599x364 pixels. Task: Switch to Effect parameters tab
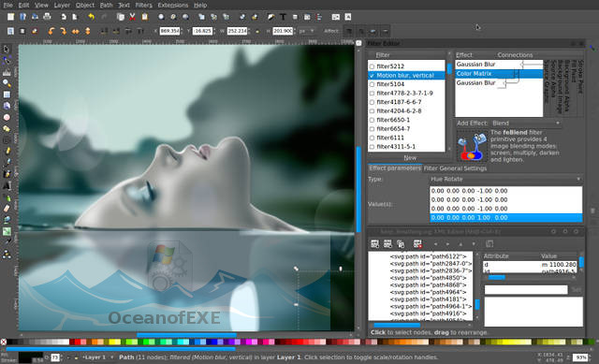tap(395, 168)
